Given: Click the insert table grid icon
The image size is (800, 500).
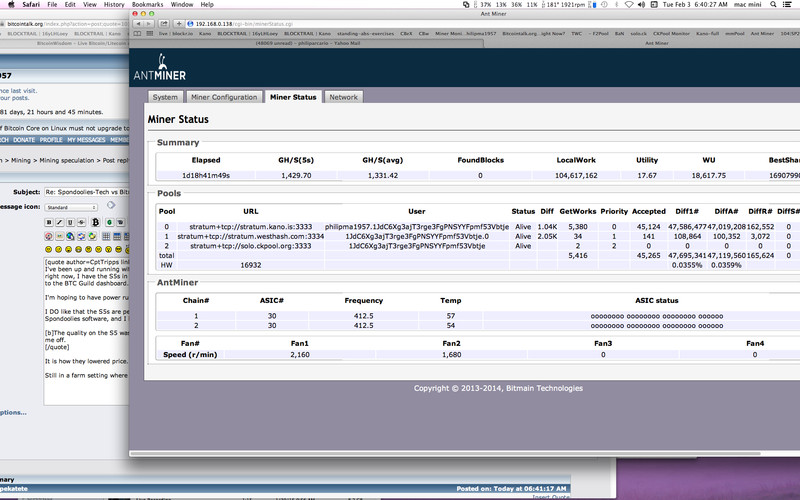Looking at the screenshot, I should tap(106, 236).
